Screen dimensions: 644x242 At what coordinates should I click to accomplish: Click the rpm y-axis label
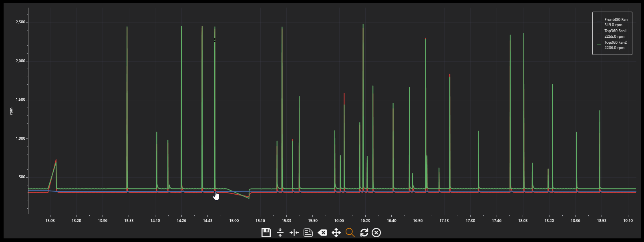pyautogui.click(x=11, y=111)
